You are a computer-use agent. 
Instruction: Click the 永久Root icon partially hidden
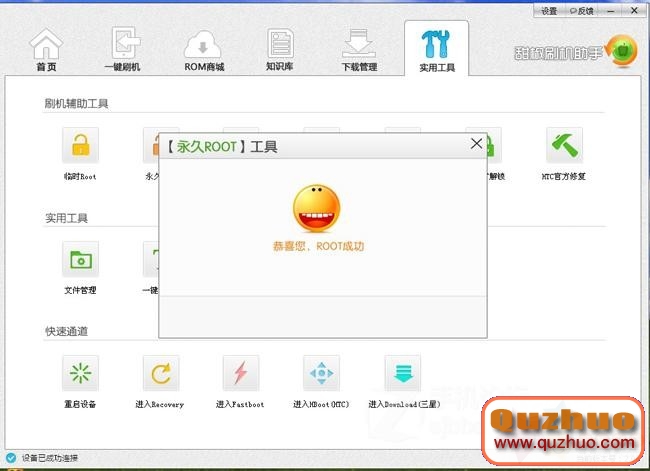[151, 145]
